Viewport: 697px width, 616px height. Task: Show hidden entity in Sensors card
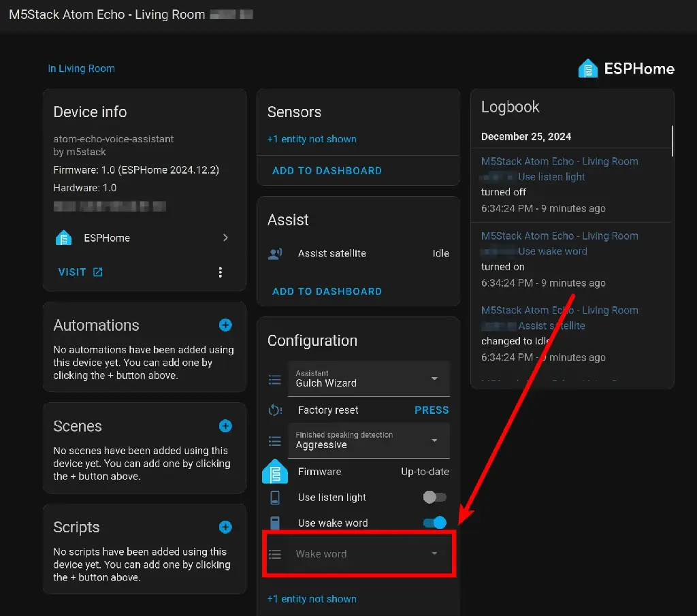pyautogui.click(x=312, y=139)
